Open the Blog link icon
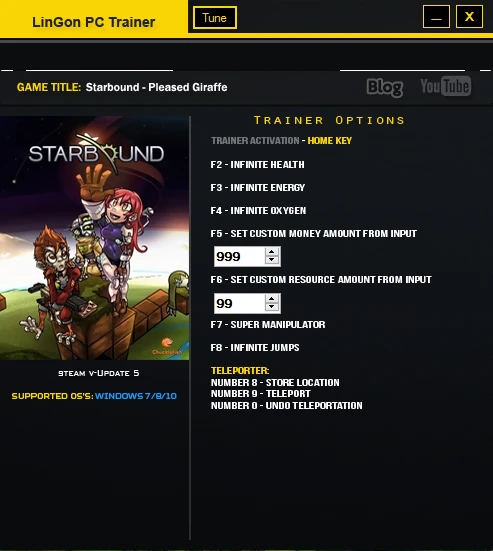The width and height of the screenshot is (493, 551). click(x=385, y=87)
